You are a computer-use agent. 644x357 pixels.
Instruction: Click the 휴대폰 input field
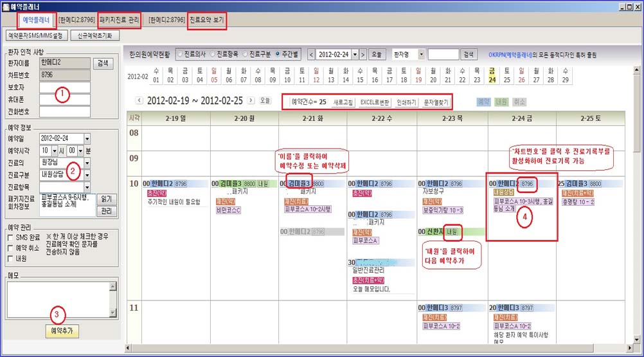64,100
